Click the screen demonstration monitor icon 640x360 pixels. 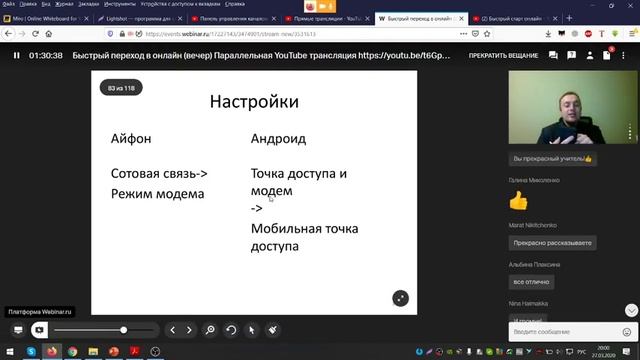18,330
